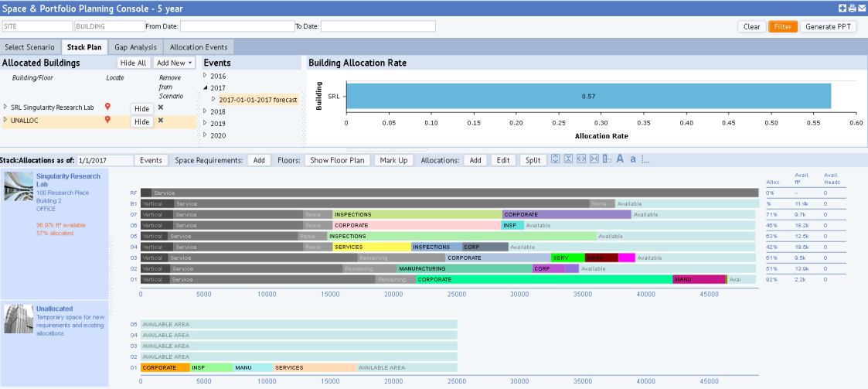
Task: Open the Add New dropdown
Action: (174, 63)
